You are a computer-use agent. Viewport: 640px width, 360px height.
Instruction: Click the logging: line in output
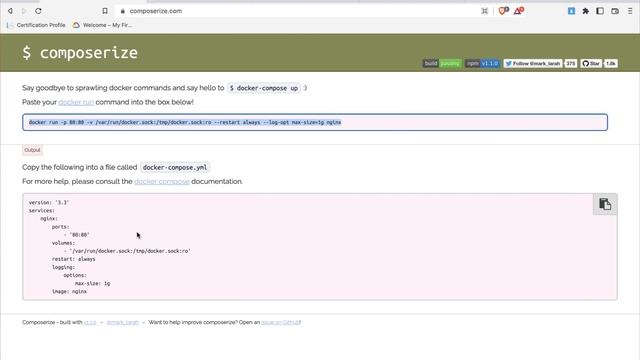(x=63, y=267)
